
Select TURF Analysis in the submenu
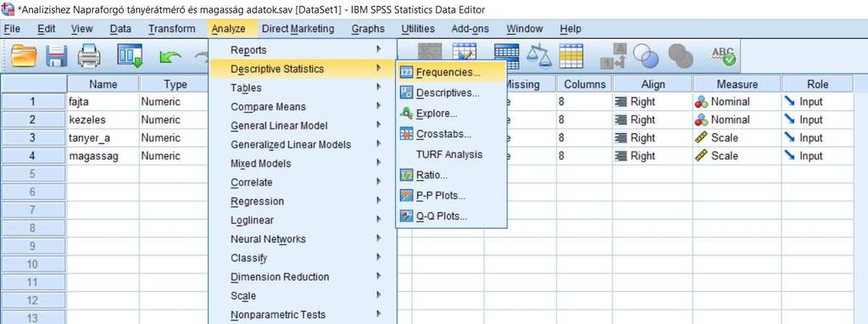451,154
